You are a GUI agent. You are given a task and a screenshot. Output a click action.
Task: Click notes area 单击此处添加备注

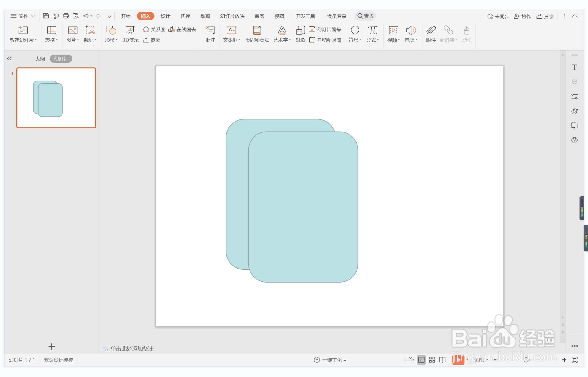click(x=132, y=348)
